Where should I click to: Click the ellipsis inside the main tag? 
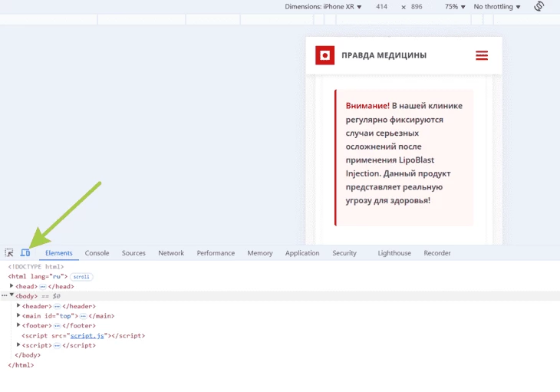coord(83,316)
